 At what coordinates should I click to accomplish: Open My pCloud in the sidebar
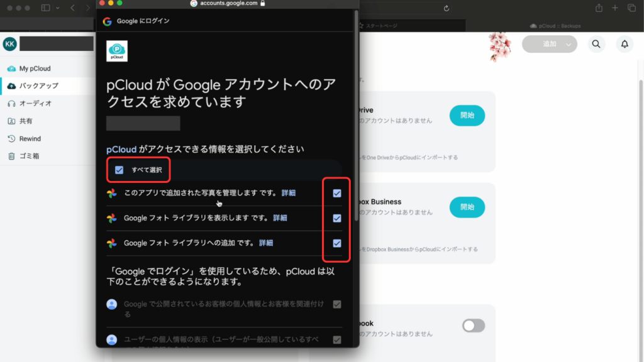click(35, 69)
